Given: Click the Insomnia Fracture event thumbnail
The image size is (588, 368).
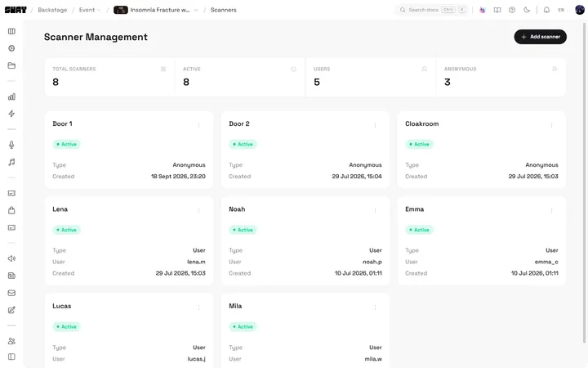Looking at the screenshot, I should point(121,10).
